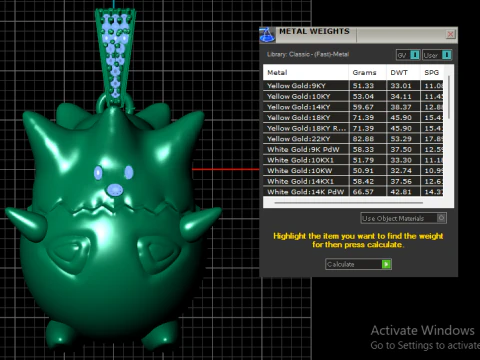Select the Yellow Gold:10KY row
Screen dimensions: 480x360
click(353, 96)
